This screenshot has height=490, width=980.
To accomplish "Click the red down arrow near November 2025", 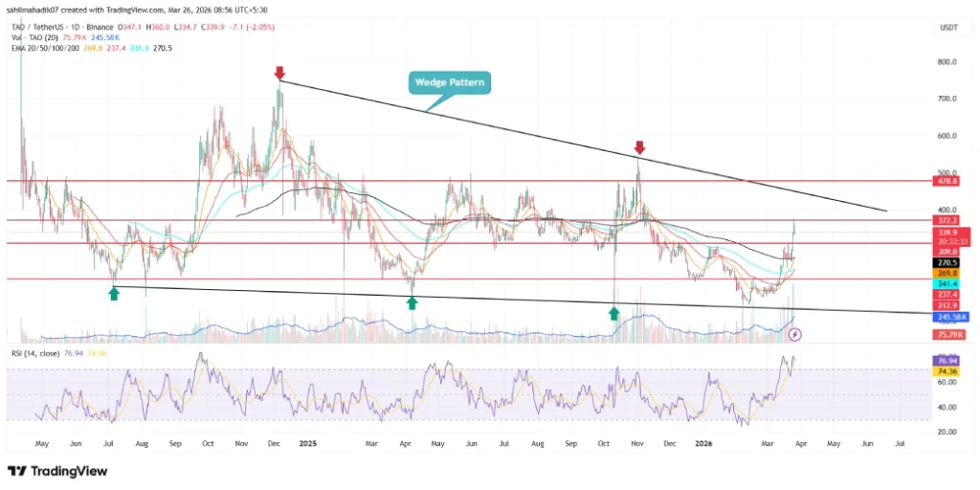I will [x=639, y=148].
